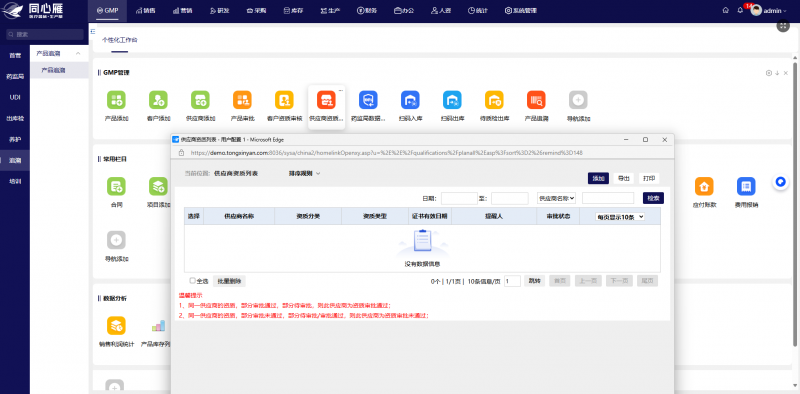Open the 系统管理 top menu
The height and width of the screenshot is (394, 800).
[x=521, y=10]
